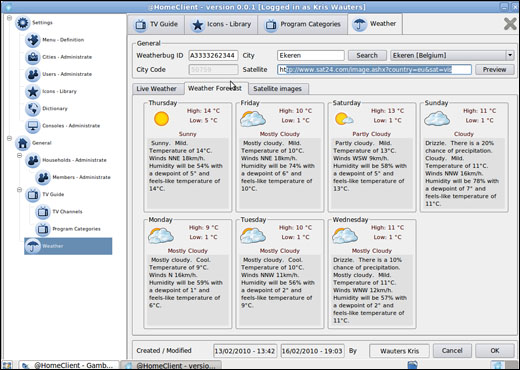This screenshot has width=520, height=370.
Task: Select the Weather Forecast subtab
Action: click(215, 88)
